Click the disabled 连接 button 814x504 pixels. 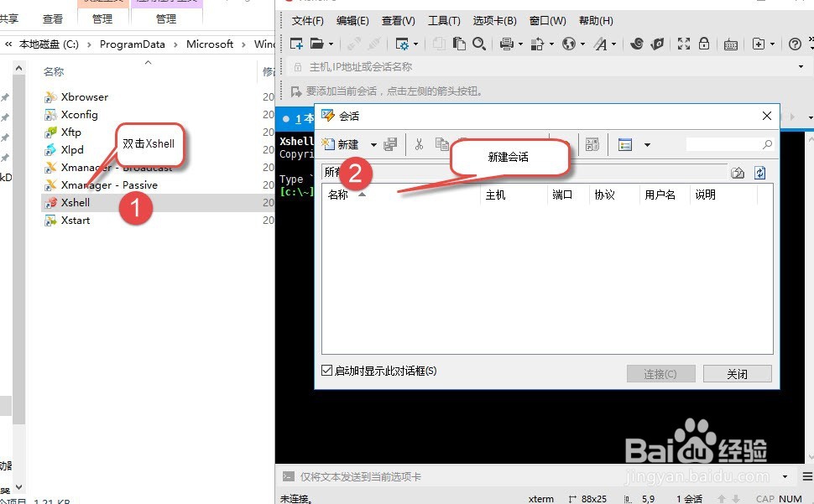pyautogui.click(x=660, y=373)
